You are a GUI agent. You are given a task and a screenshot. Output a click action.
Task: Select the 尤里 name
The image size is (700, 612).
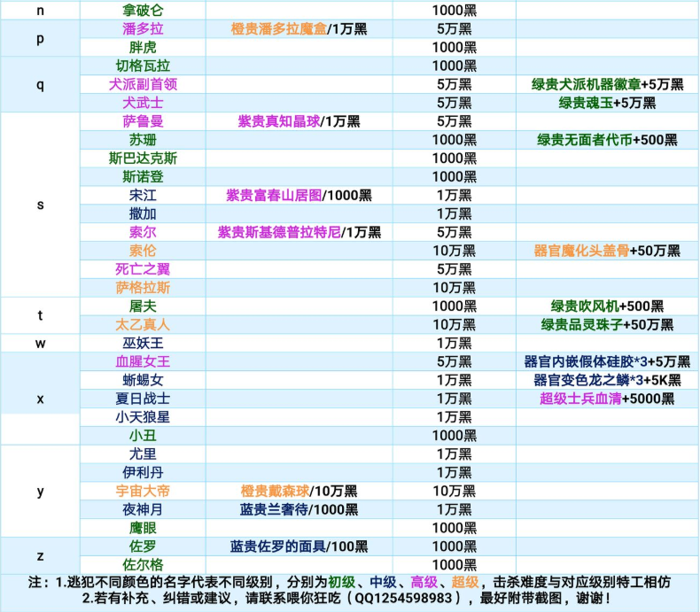pyautogui.click(x=143, y=454)
